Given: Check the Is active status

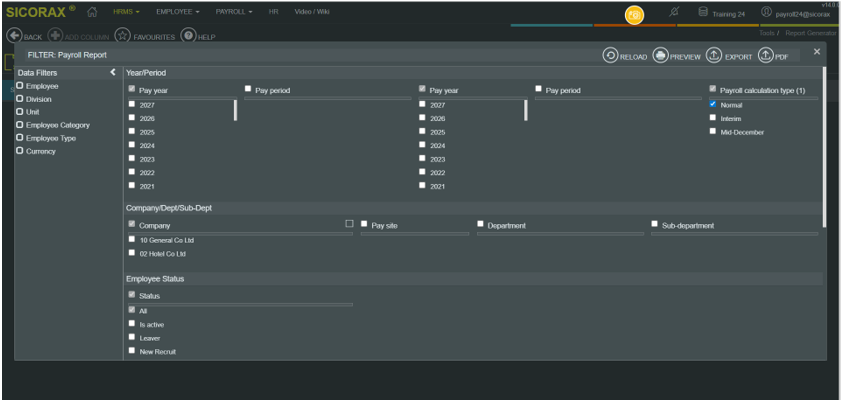Looking at the screenshot, I should point(132,323).
